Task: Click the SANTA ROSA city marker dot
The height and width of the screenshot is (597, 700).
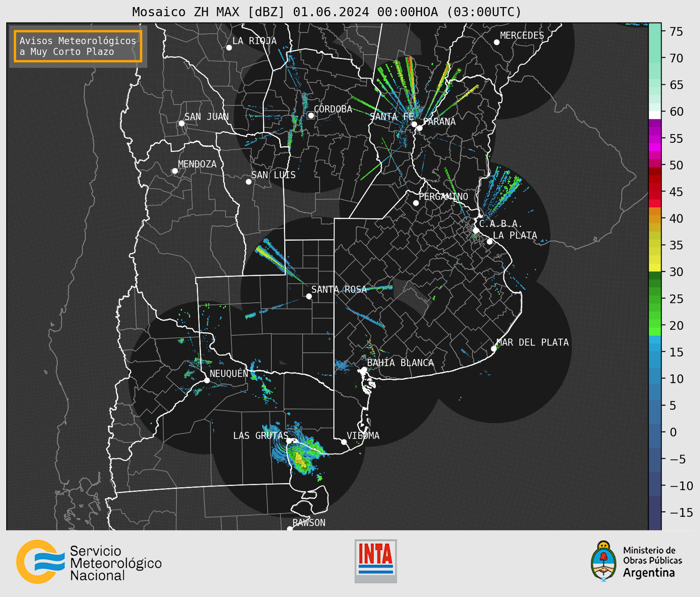Action: [x=309, y=296]
